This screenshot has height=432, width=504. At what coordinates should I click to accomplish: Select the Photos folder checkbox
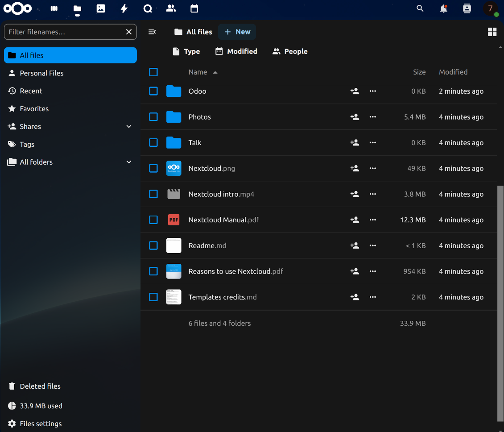153,117
